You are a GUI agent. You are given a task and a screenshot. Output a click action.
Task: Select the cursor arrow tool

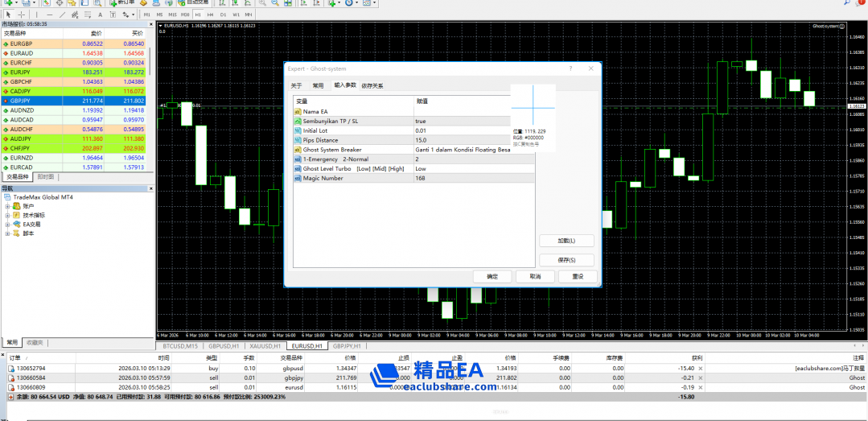(7, 14)
